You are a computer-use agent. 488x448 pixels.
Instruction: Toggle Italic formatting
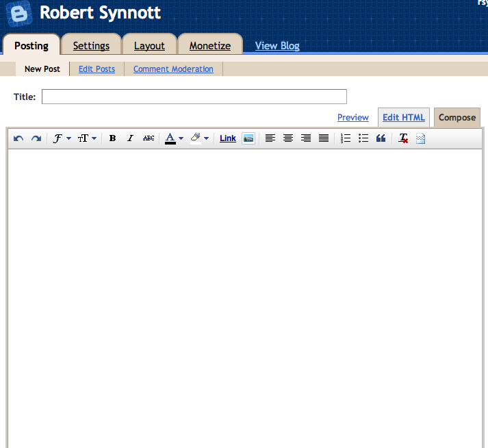(130, 138)
